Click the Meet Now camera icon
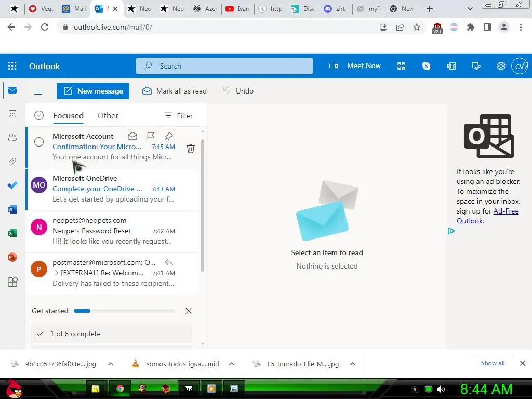This screenshot has height=399, width=532. point(334,66)
